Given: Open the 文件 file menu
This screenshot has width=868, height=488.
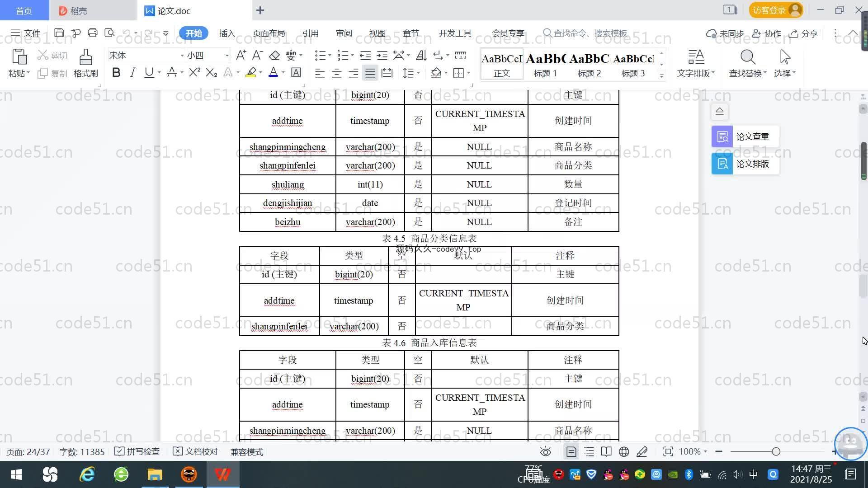Looking at the screenshot, I should 26,33.
